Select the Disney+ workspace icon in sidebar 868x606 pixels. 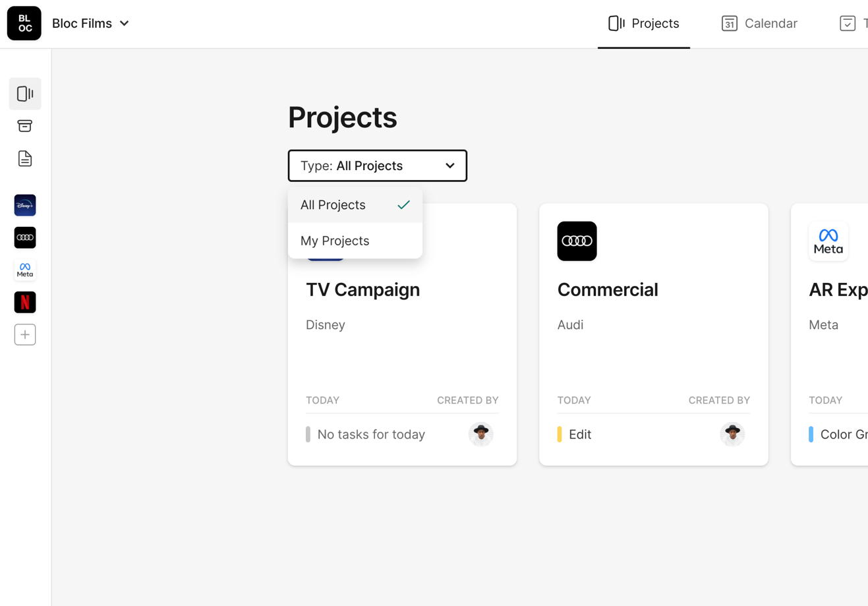[25, 205]
